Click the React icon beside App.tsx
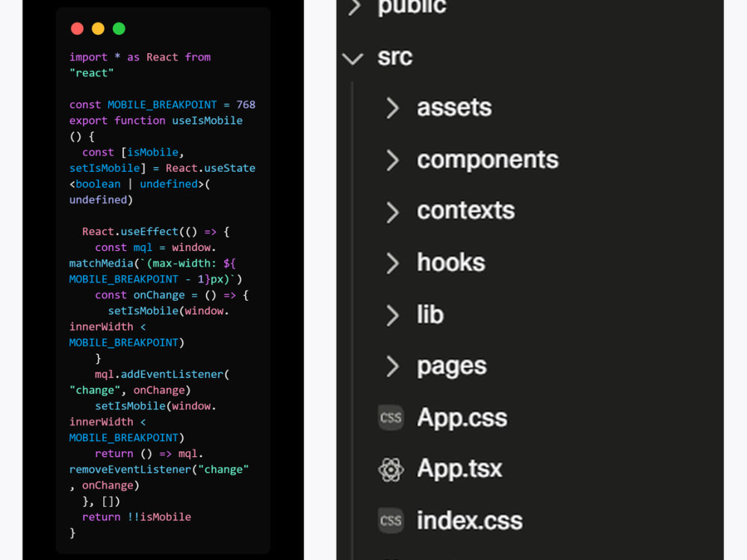The image size is (747, 560). tap(391, 470)
